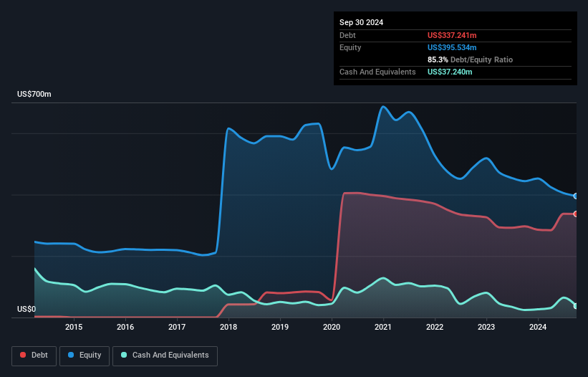Click the 2022 x-axis label
Viewport: 588px width, 377px height.
click(x=435, y=327)
